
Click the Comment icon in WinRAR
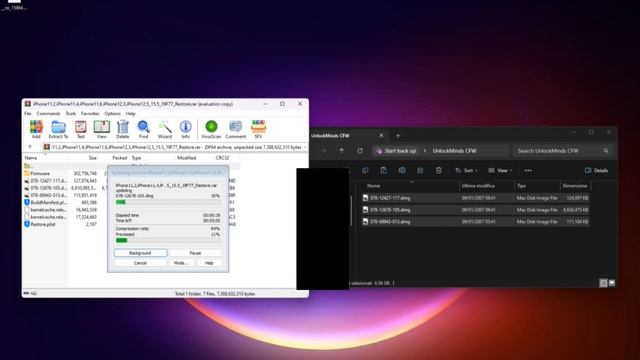pyautogui.click(x=236, y=129)
